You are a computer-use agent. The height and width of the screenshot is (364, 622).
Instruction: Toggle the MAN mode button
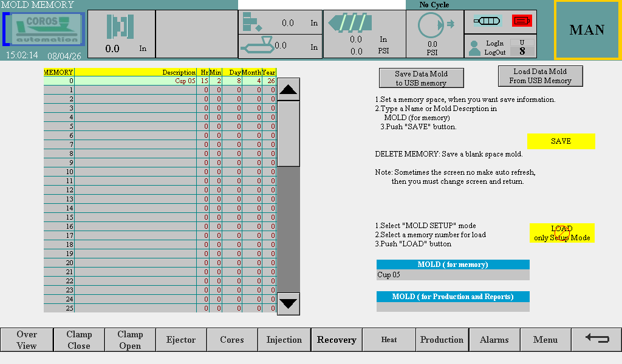587,30
